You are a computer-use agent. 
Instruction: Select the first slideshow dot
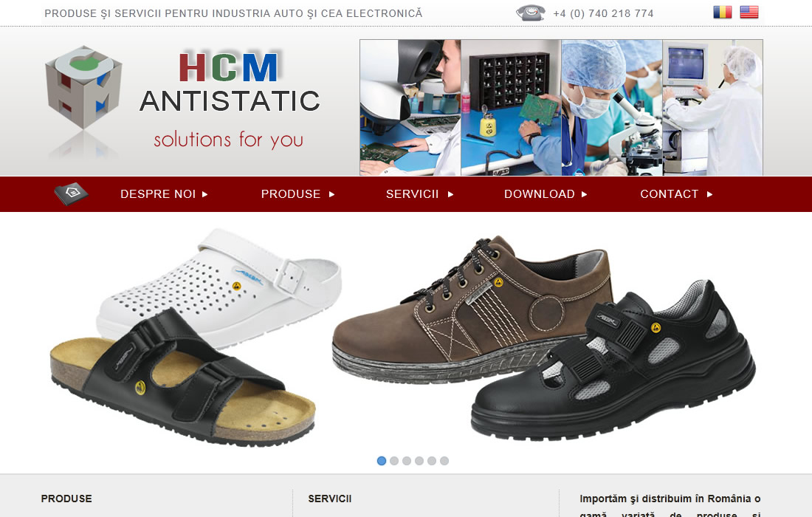click(x=382, y=461)
